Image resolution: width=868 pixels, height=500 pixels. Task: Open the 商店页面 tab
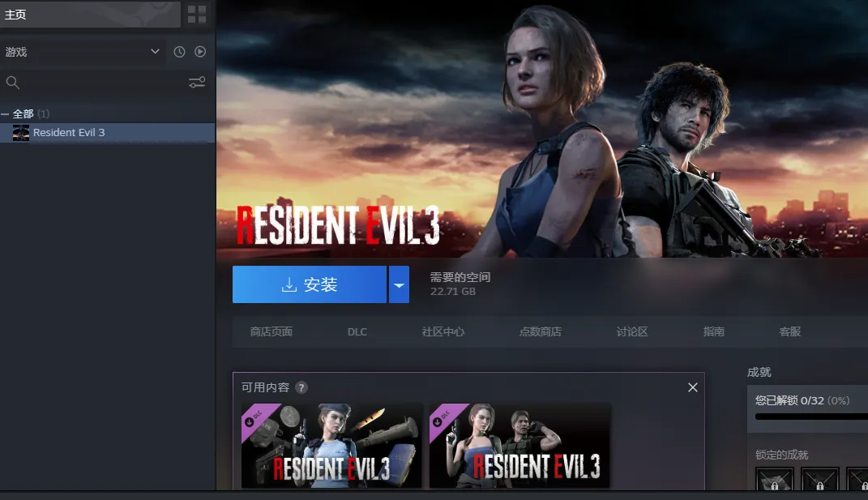pyautogui.click(x=272, y=332)
